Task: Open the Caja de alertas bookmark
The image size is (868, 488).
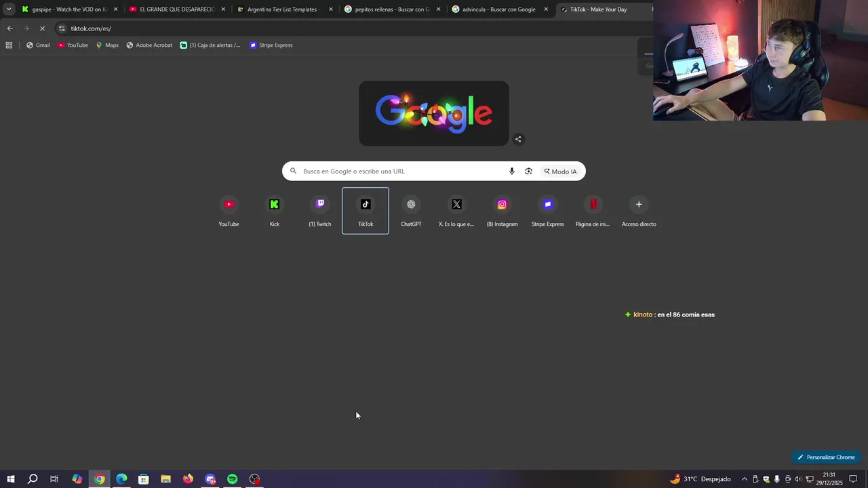Action: (210, 45)
